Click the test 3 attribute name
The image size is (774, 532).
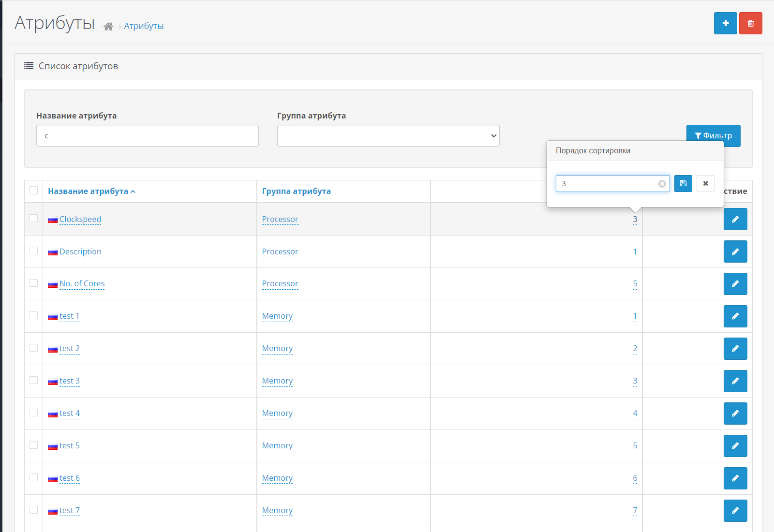coord(70,381)
